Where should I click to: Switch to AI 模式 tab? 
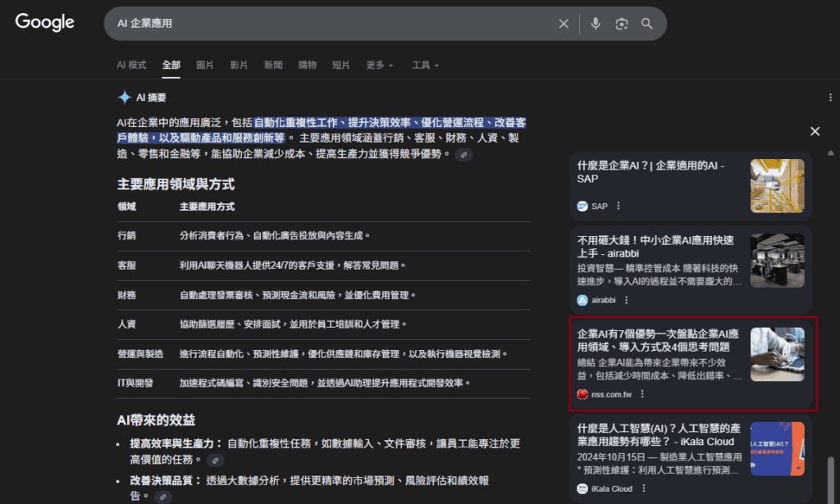(x=131, y=65)
